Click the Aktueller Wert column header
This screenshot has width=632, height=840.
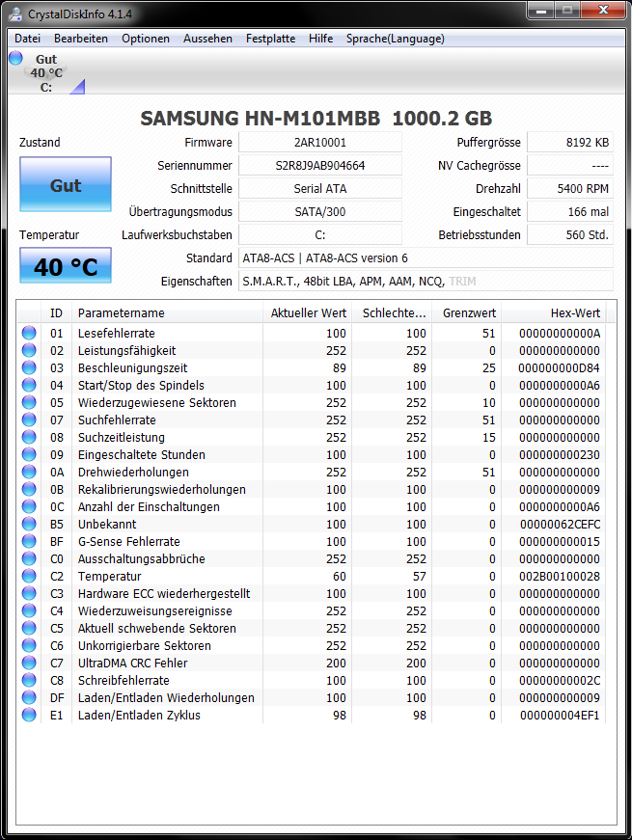308,312
